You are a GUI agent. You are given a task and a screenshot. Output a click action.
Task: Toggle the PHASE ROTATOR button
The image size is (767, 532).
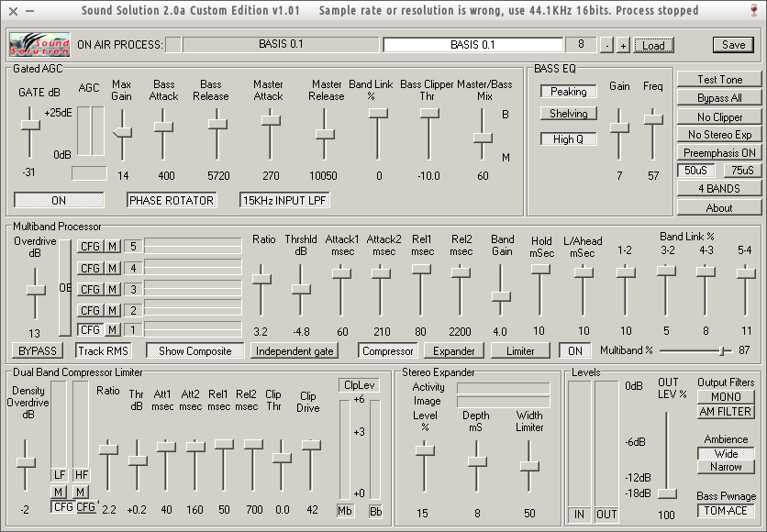(172, 200)
